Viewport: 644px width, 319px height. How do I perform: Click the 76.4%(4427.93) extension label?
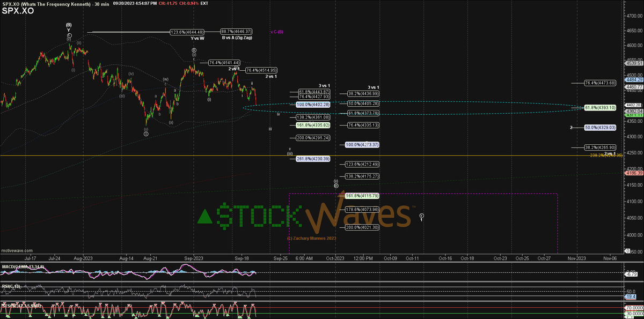[314, 97]
